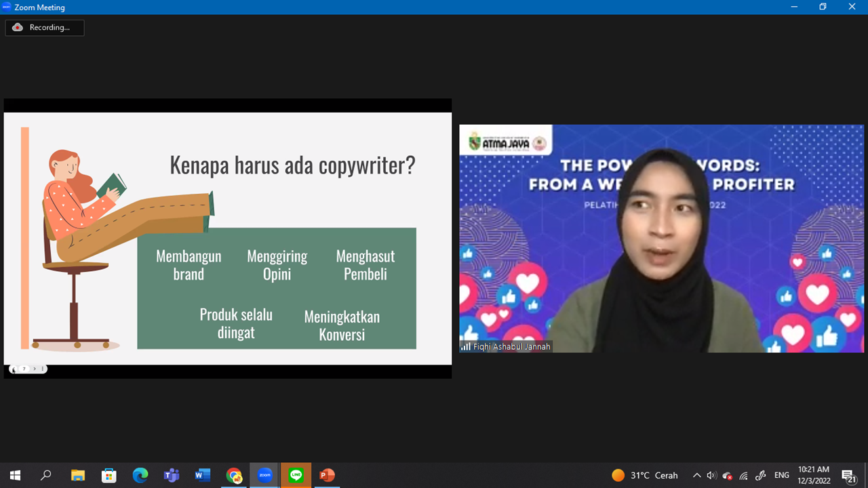Switch to PowerPoint in the taskbar
Screen dimensions: 868x488
[x=327, y=475]
